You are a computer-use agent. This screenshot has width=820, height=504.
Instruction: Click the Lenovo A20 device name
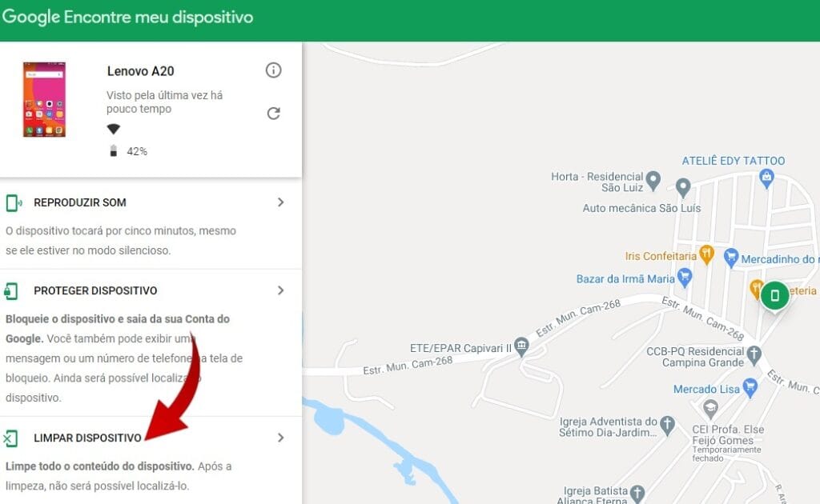[x=141, y=71]
